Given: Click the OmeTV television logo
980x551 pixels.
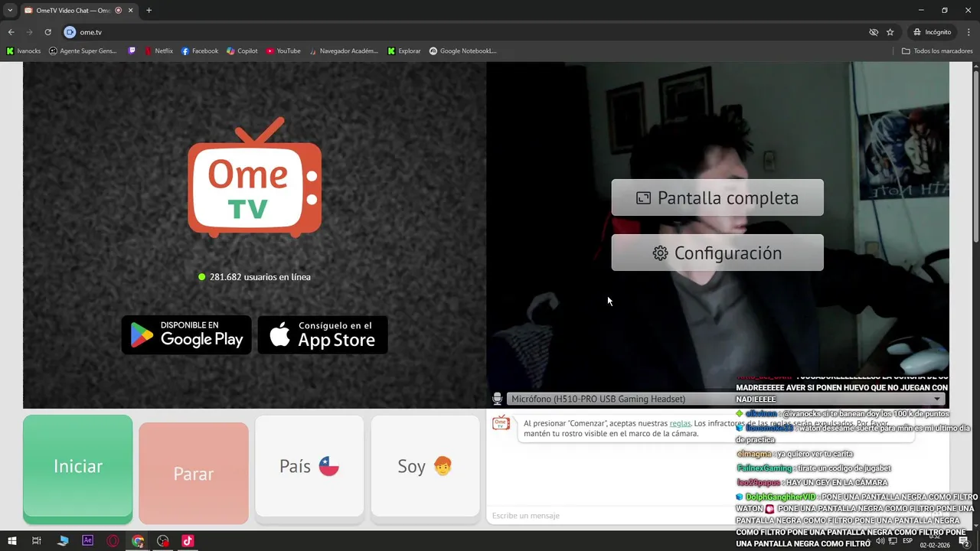Looking at the screenshot, I should pyautogui.click(x=255, y=177).
